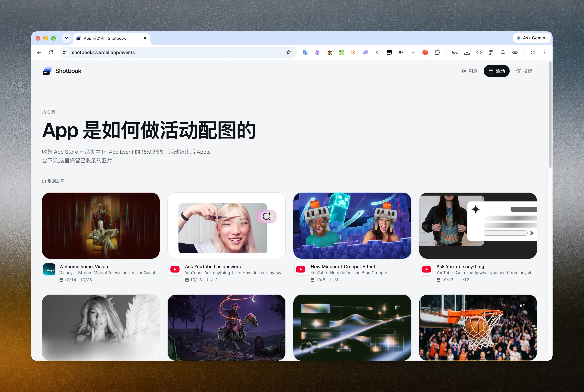This screenshot has width=584, height=392.
Task: Click the QR code toolbar icon
Action: coord(491,52)
